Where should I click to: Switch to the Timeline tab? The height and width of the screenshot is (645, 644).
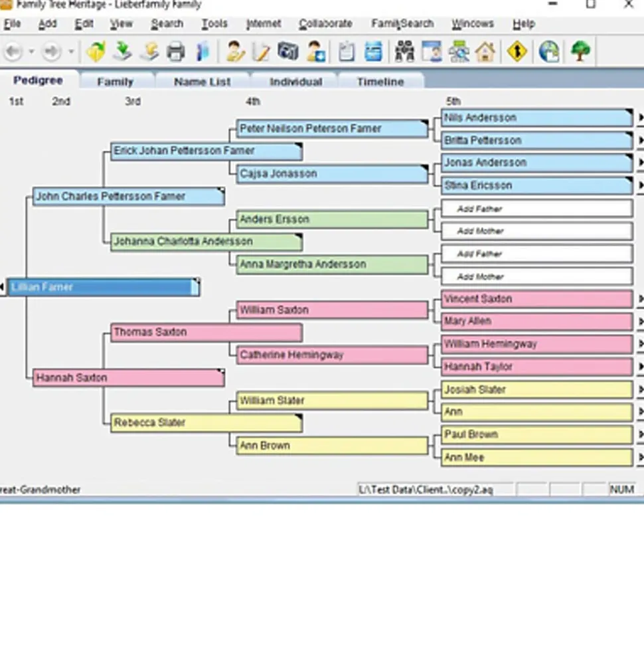380,82
